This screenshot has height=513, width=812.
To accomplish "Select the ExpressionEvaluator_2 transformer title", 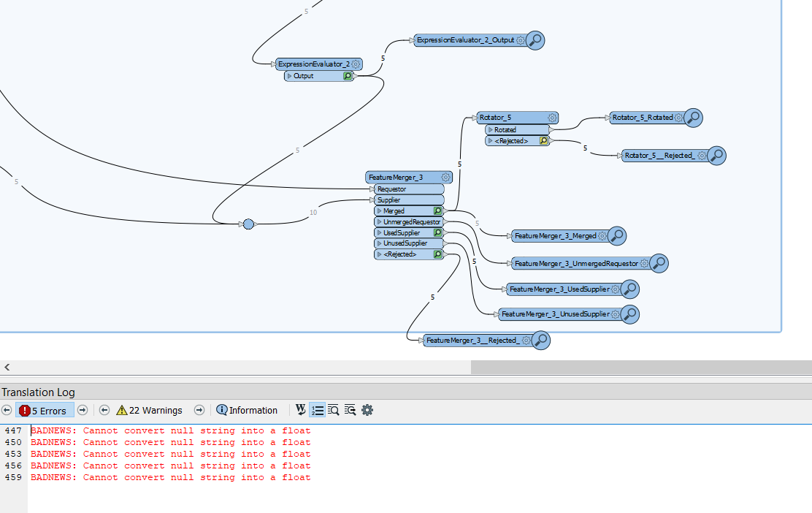I will [314, 64].
